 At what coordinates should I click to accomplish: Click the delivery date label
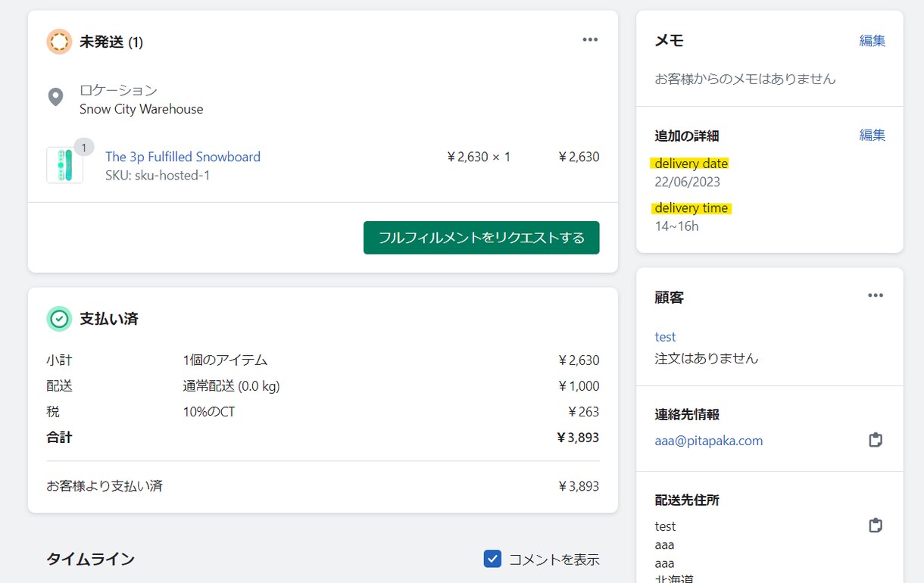click(691, 164)
